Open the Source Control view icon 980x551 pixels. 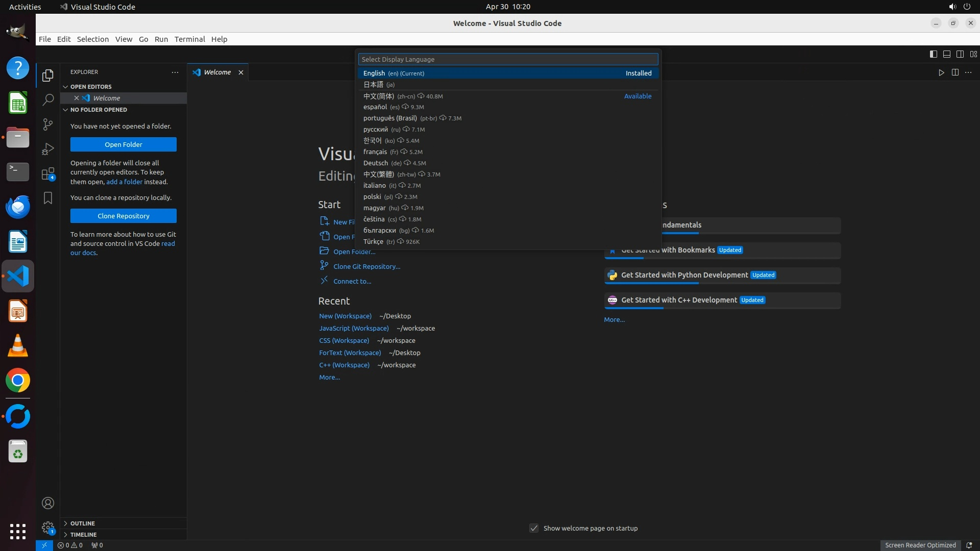48,124
